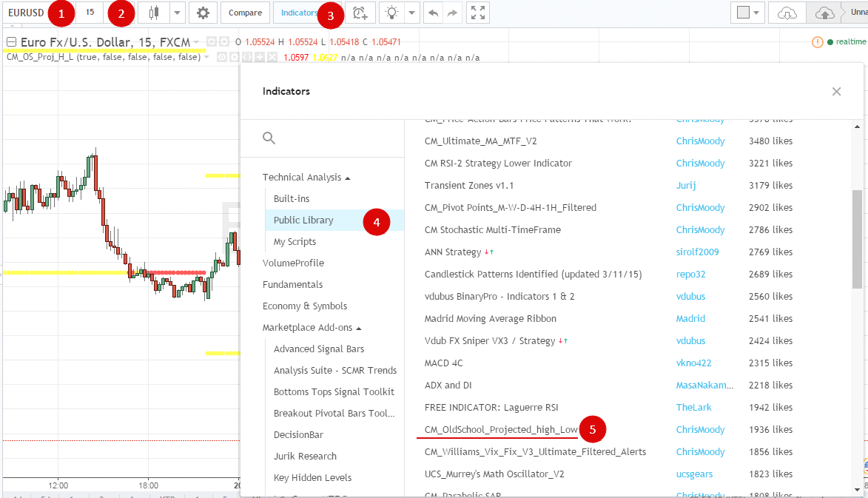Collapse the Euro Fx/U.S. Dollar legend box

(11, 42)
